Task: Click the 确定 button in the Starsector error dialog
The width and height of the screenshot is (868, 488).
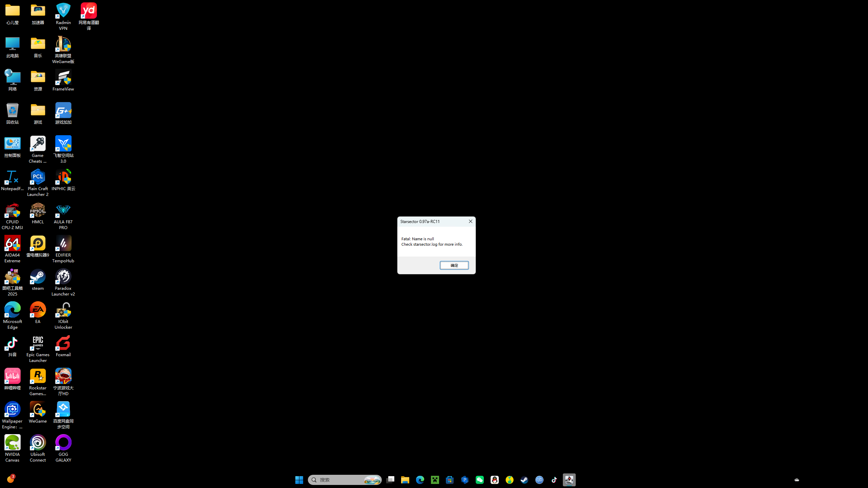Action: tap(454, 265)
